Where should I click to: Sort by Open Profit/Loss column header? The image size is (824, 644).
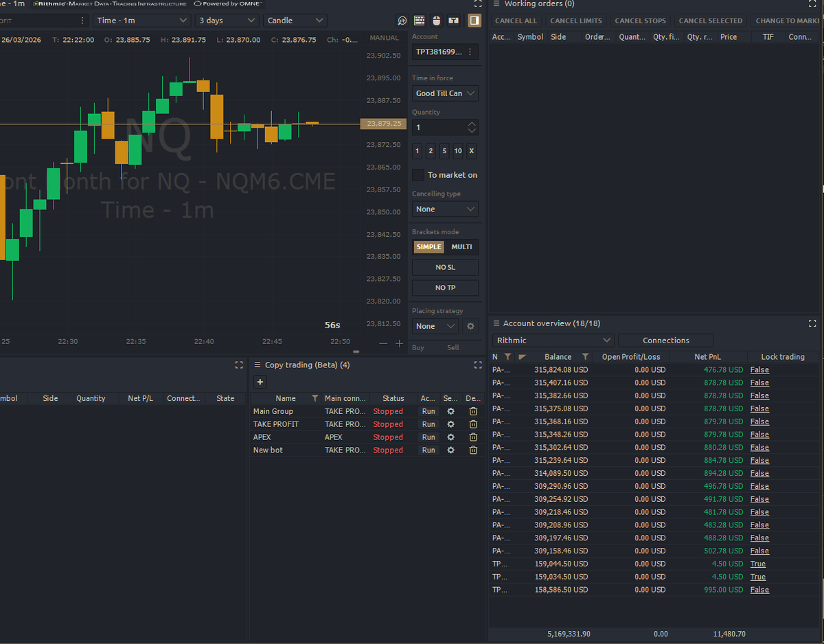631,357
